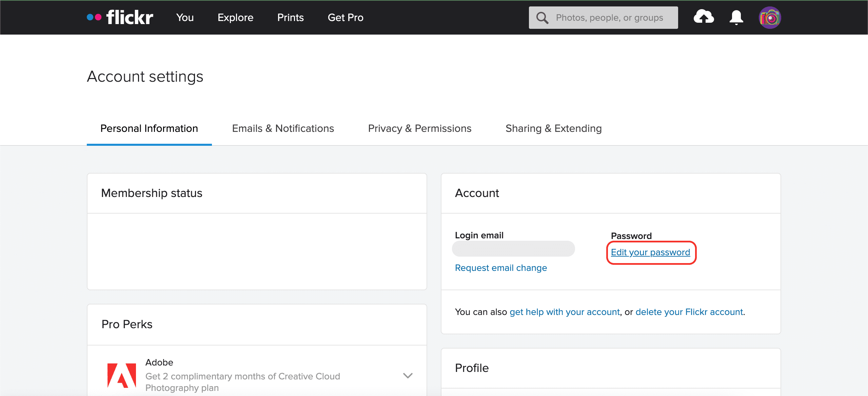Image resolution: width=868 pixels, height=396 pixels.
Task: Open the Explore menu
Action: pyautogui.click(x=235, y=18)
